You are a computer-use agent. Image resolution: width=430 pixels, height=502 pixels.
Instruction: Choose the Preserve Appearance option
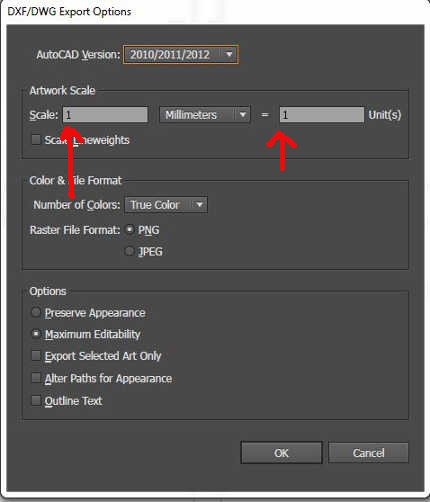point(36,312)
